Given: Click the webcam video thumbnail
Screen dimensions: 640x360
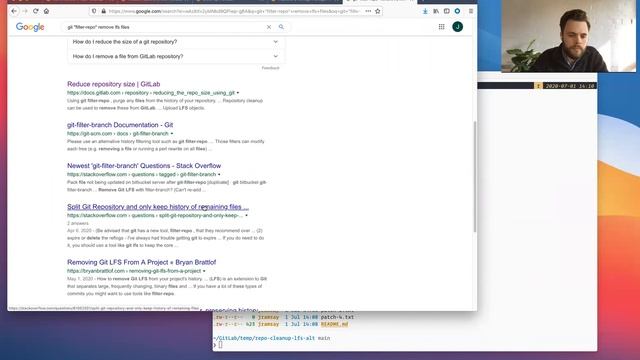Looking at the screenshot, I should point(569,36).
